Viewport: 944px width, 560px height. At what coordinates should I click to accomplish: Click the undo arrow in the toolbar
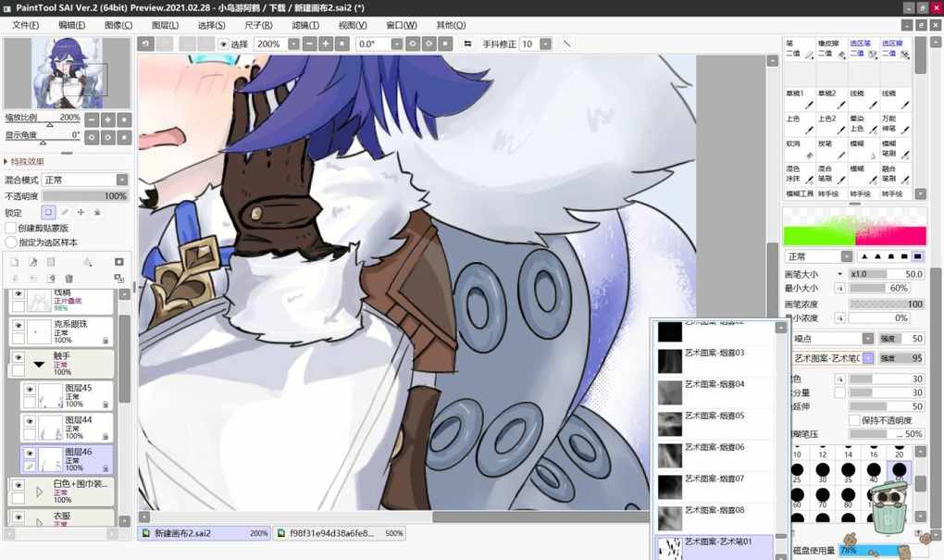[x=146, y=44]
